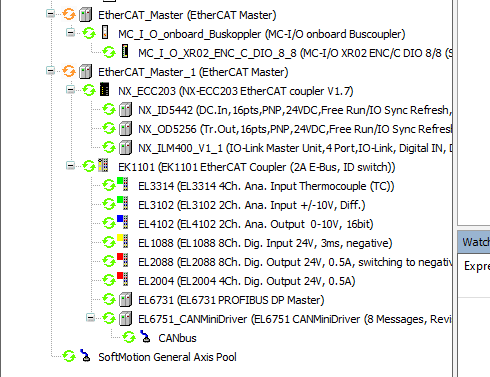The image size is (490, 377).
Task: Click the NX_ECC203 black coupler icon
Action: pos(105,90)
